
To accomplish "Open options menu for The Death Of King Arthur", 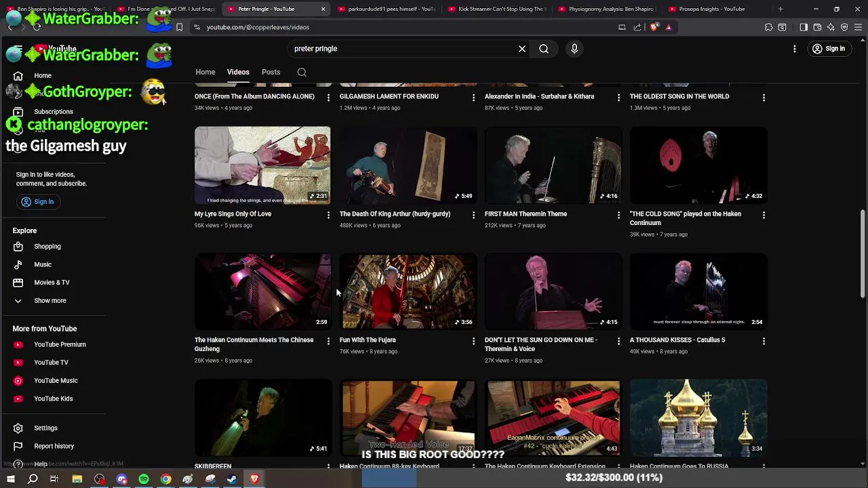I will pyautogui.click(x=473, y=215).
